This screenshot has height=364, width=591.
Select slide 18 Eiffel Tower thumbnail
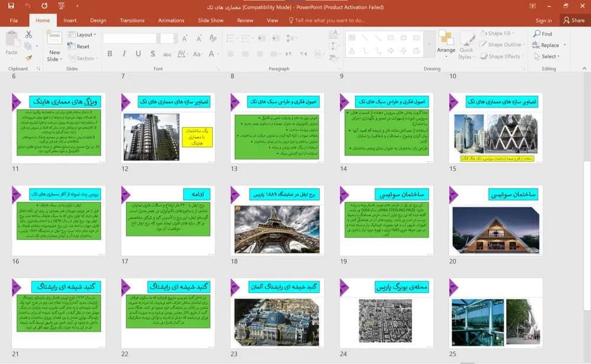point(277,220)
